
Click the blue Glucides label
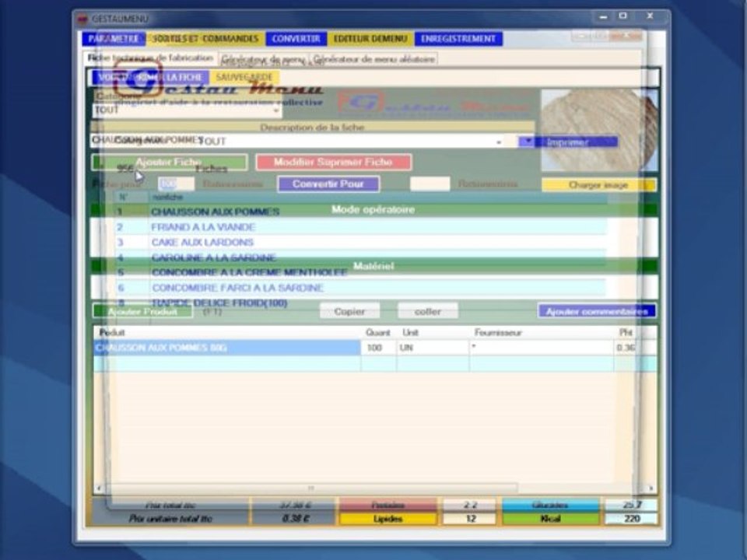[550, 505]
